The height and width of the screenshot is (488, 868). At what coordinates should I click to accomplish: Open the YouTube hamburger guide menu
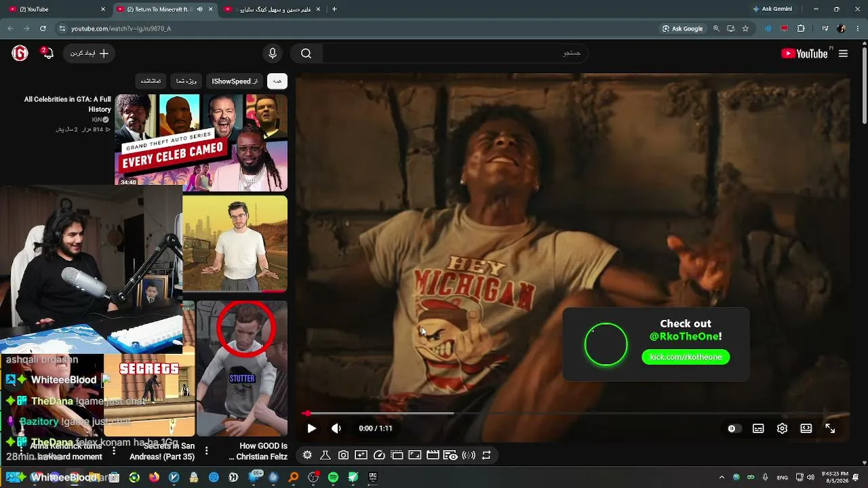844,54
